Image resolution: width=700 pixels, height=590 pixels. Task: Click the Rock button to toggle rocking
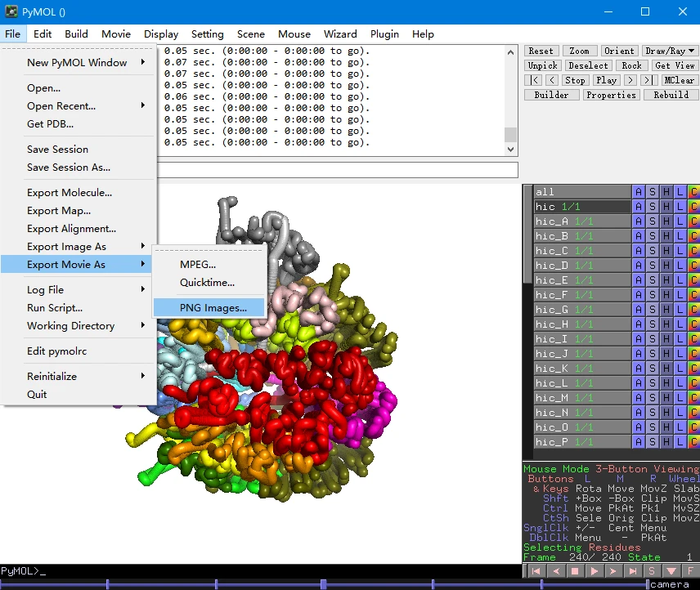coord(631,65)
